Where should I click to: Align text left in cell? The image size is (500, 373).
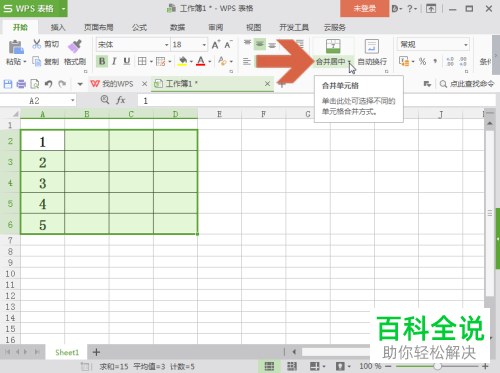tap(247, 61)
